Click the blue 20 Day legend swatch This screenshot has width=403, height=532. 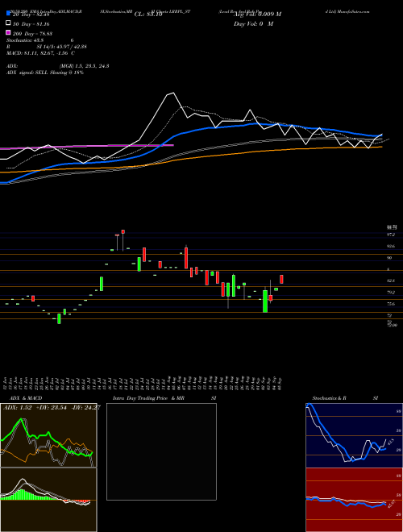click(x=8, y=14)
